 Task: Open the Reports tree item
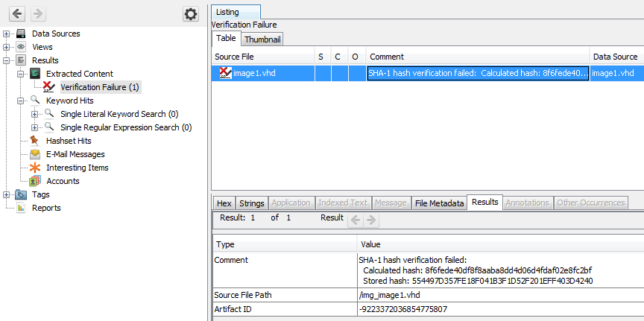pyautogui.click(x=46, y=208)
